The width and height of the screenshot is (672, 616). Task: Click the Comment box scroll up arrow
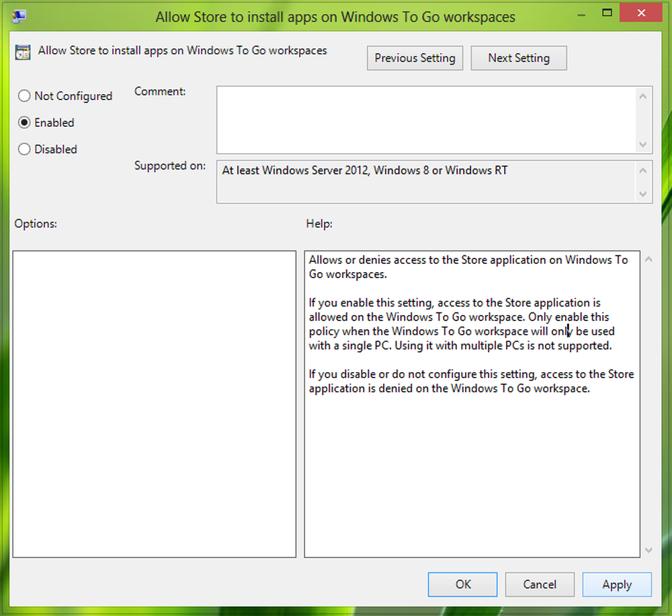click(x=642, y=96)
